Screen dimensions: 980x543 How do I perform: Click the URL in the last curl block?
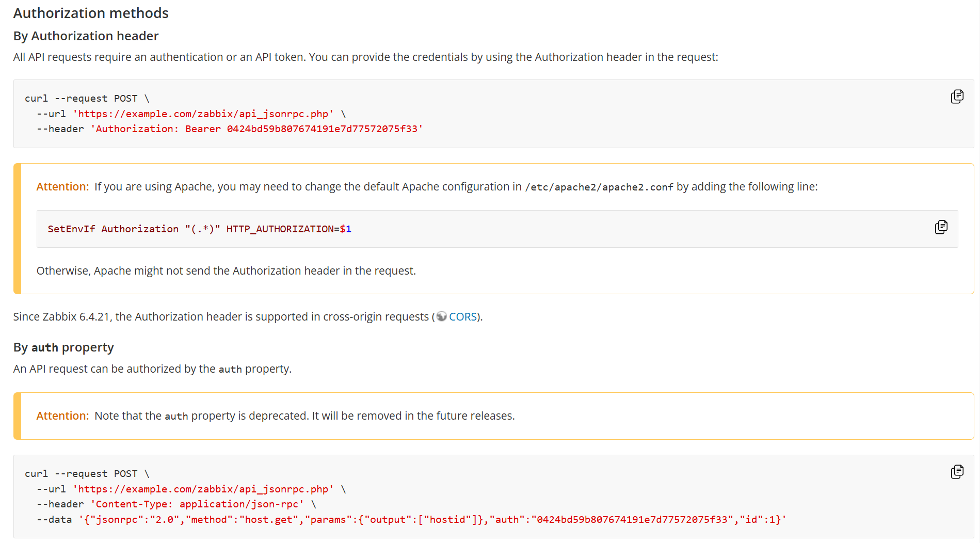[203, 489]
